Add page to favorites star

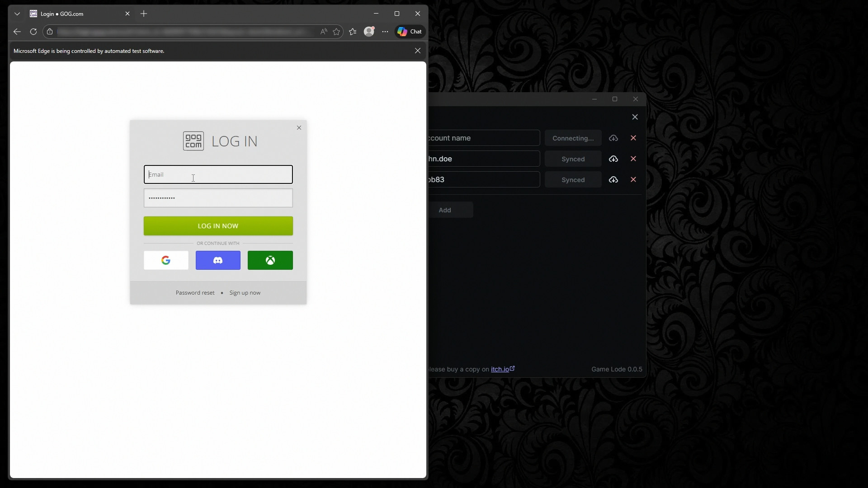[336, 32]
